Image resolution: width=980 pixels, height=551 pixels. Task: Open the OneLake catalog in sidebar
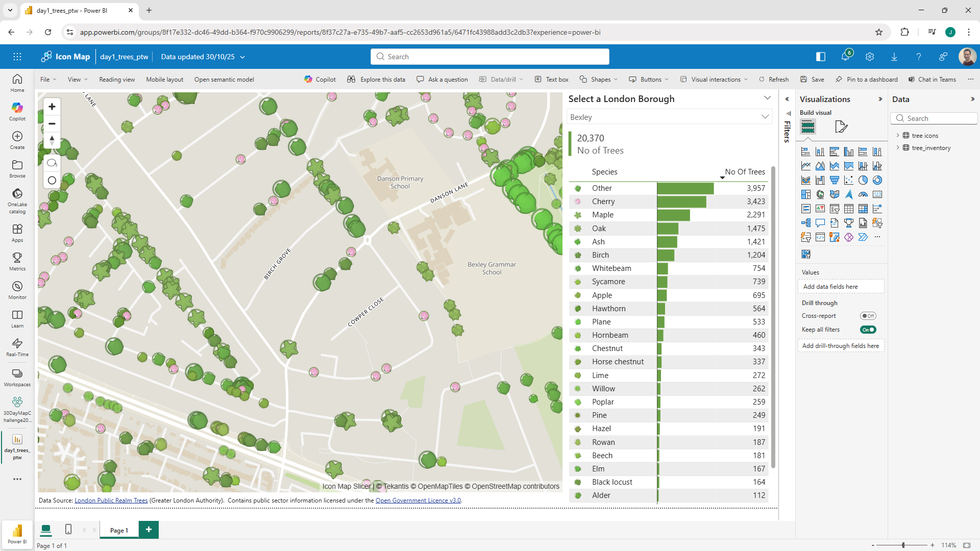pyautogui.click(x=17, y=199)
